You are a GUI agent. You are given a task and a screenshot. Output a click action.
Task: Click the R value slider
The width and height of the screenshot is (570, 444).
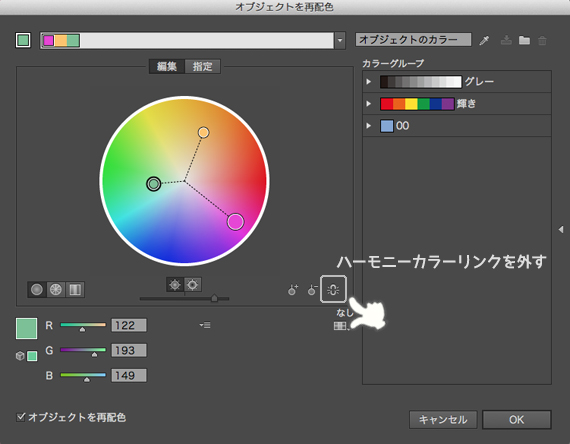[83, 325]
